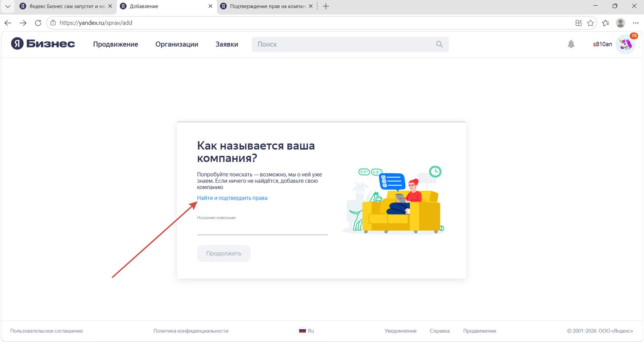Open Пользовательское соглашение link
This screenshot has height=342, width=644.
click(x=47, y=331)
